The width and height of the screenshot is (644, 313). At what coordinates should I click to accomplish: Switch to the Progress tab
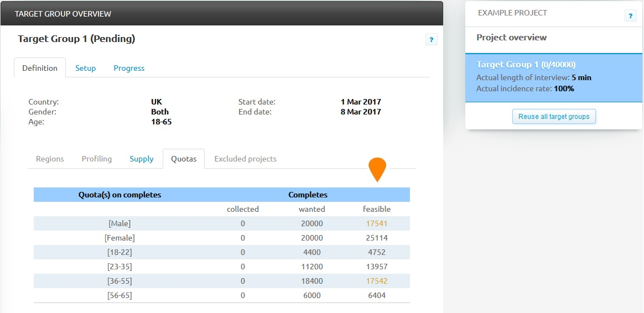(129, 68)
